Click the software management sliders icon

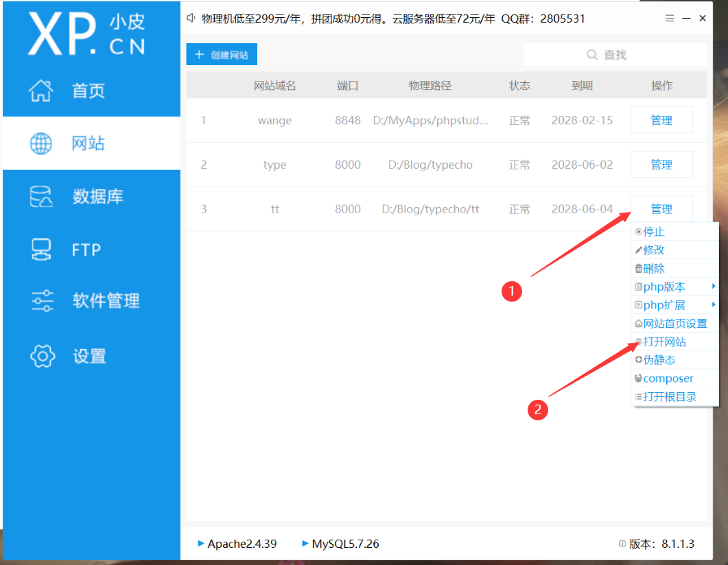42,300
